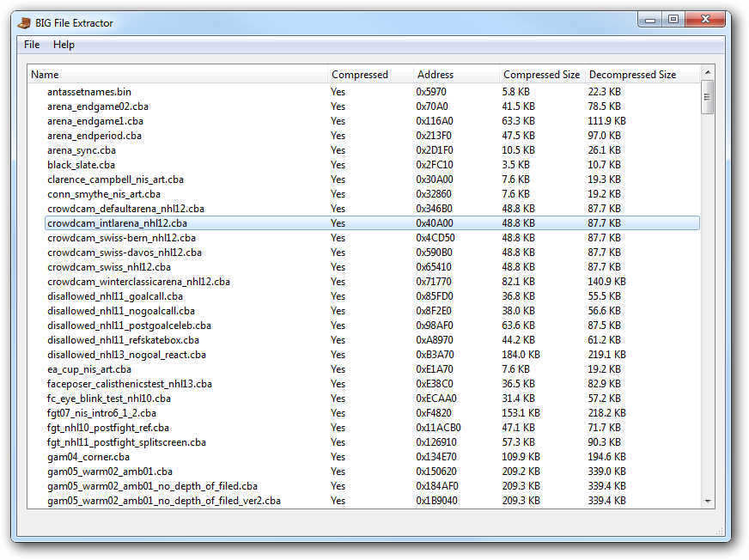
Task: Click address value 0x11ACB0
Action: pyautogui.click(x=438, y=428)
